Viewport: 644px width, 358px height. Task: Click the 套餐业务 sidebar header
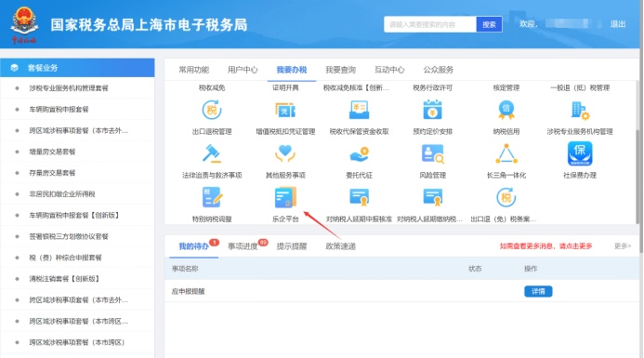[x=77, y=68]
